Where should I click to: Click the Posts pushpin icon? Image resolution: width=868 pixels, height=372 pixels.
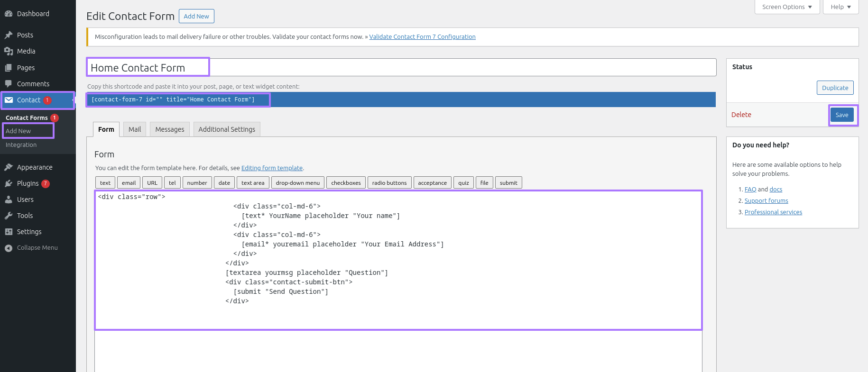9,35
